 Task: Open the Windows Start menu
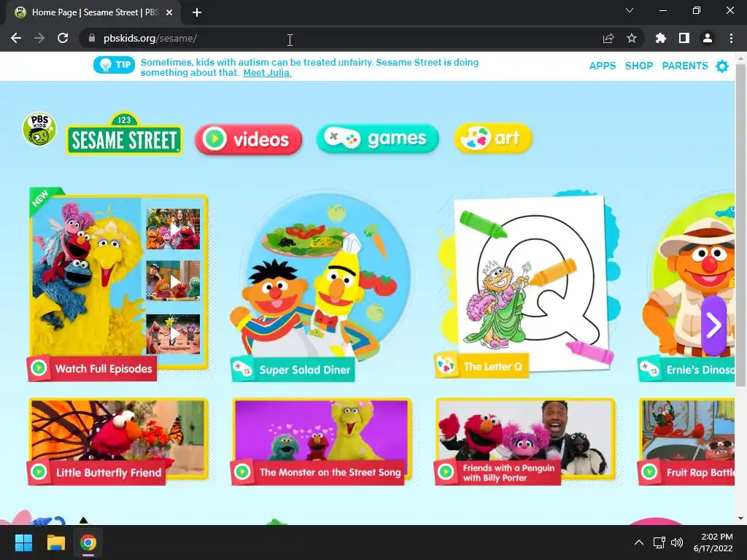pyautogui.click(x=23, y=542)
